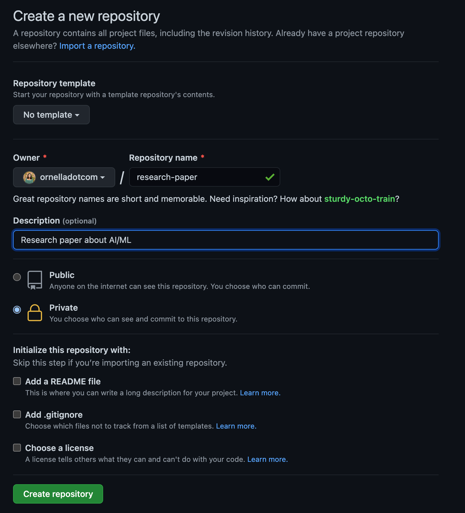Click the Public repository book icon
Screen dimensions: 465x513
coord(35,280)
